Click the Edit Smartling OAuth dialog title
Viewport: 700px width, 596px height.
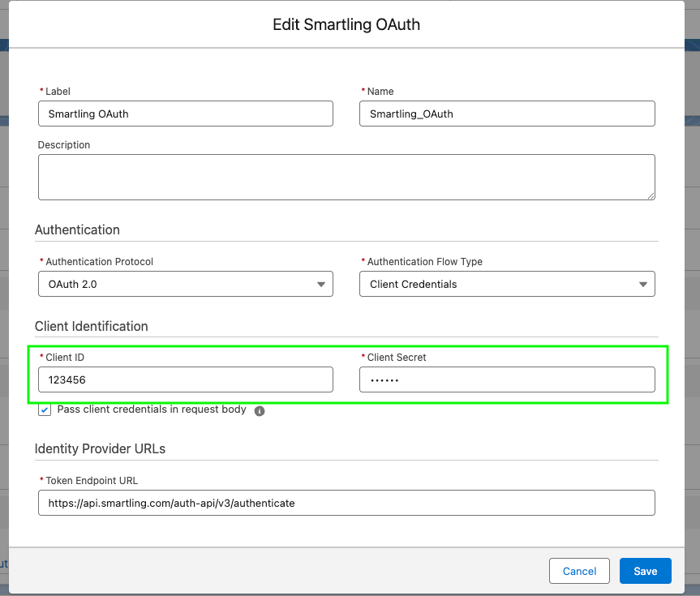346,24
